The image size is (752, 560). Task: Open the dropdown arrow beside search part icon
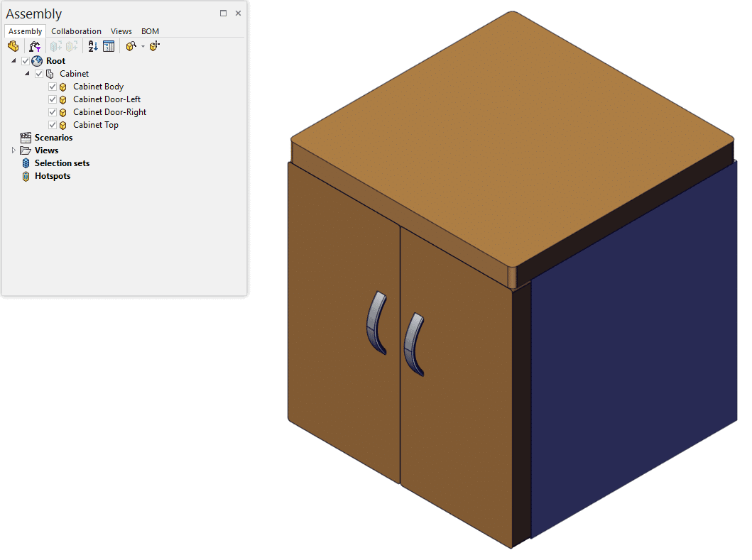pos(143,47)
